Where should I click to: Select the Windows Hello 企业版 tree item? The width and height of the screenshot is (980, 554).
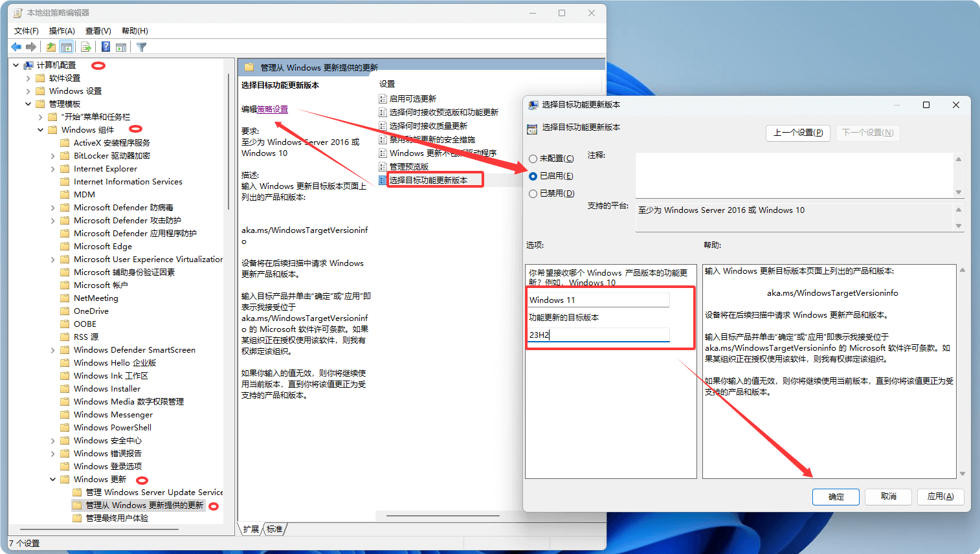115,362
